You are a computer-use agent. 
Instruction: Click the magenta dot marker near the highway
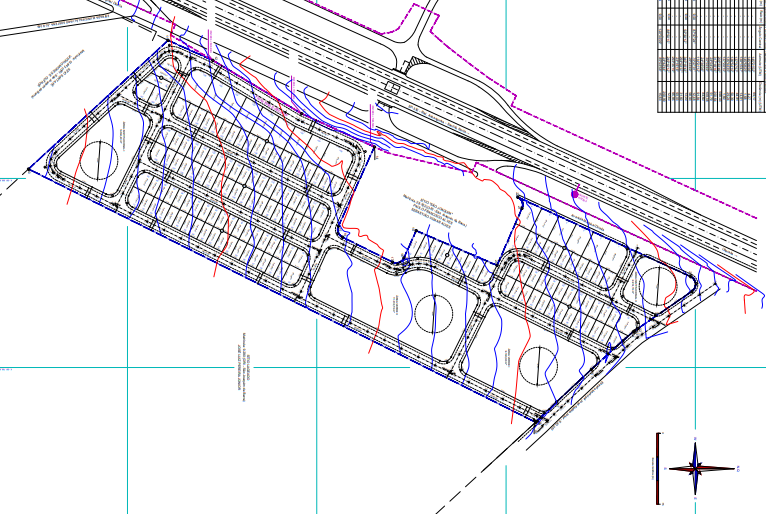pyautogui.click(x=575, y=192)
